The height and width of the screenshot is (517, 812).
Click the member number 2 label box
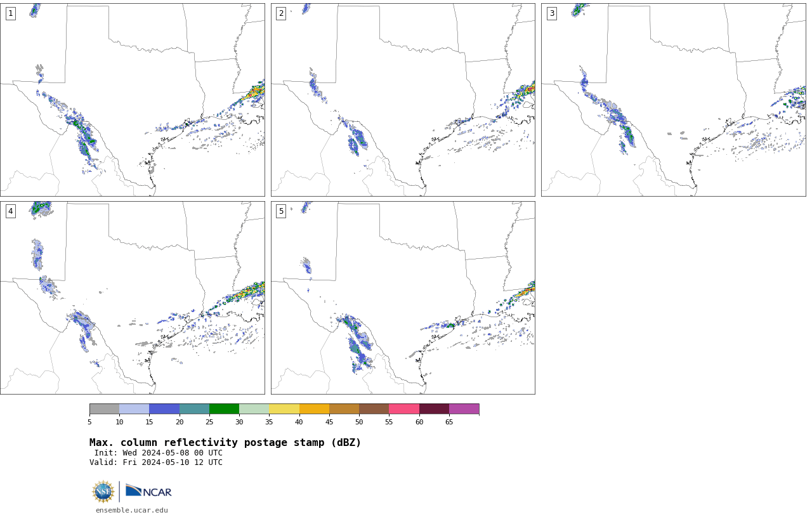pyautogui.click(x=281, y=13)
